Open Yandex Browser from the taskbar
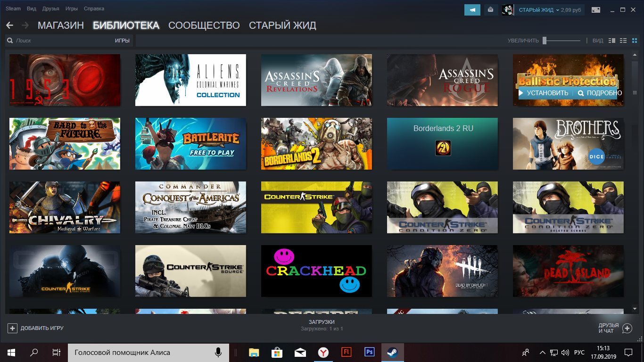Image resolution: width=644 pixels, height=362 pixels. click(x=323, y=352)
